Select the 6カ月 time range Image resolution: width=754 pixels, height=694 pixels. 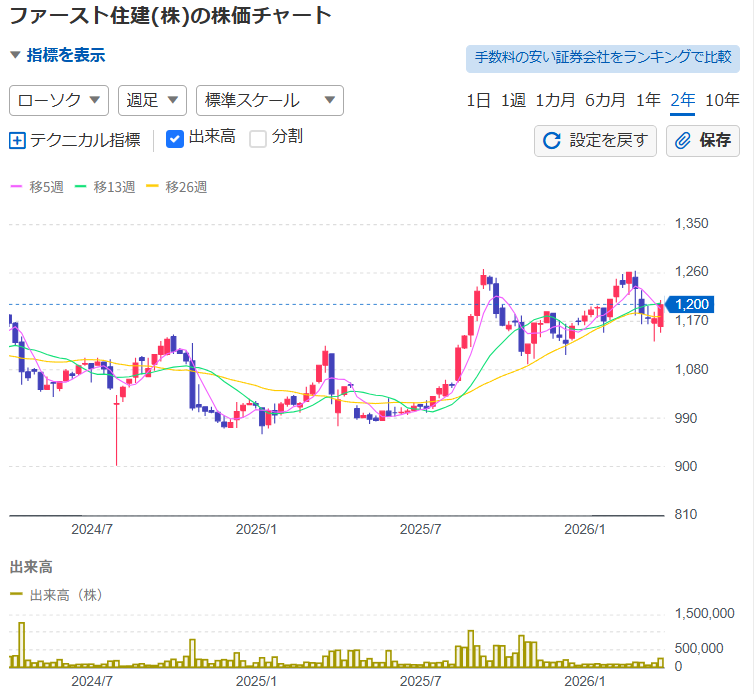(605, 100)
